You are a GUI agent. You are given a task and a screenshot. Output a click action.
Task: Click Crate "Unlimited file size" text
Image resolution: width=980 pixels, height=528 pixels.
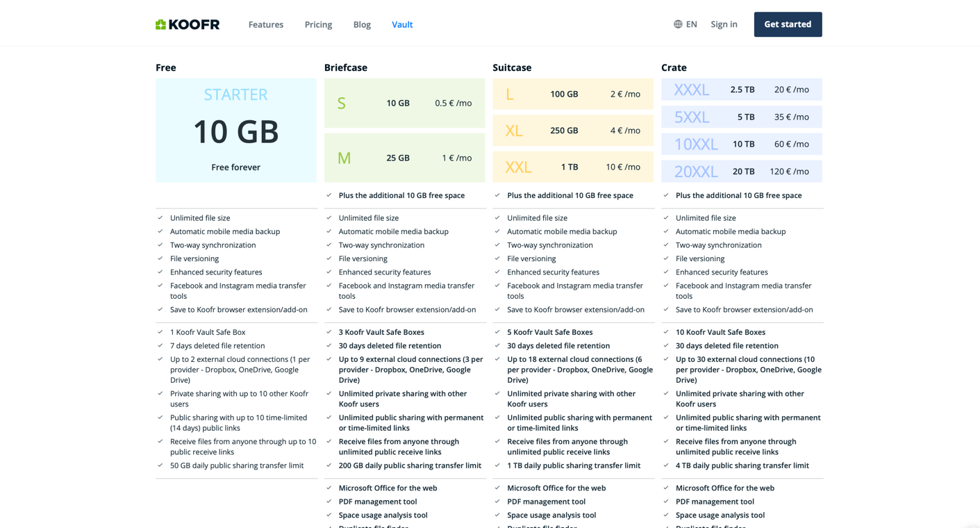click(x=706, y=218)
